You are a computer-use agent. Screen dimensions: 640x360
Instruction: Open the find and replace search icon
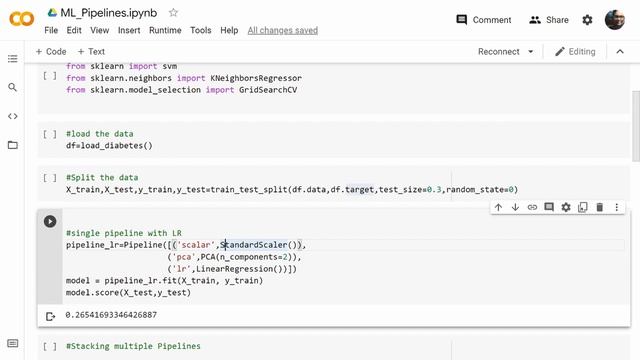click(13, 87)
